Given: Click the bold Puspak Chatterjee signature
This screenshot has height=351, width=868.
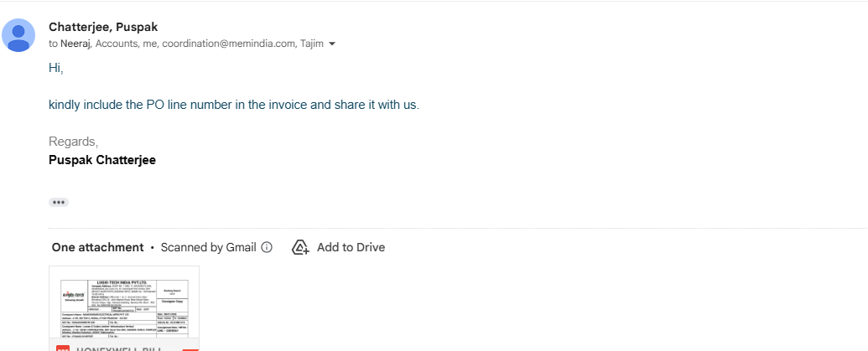Looking at the screenshot, I should coord(102,160).
